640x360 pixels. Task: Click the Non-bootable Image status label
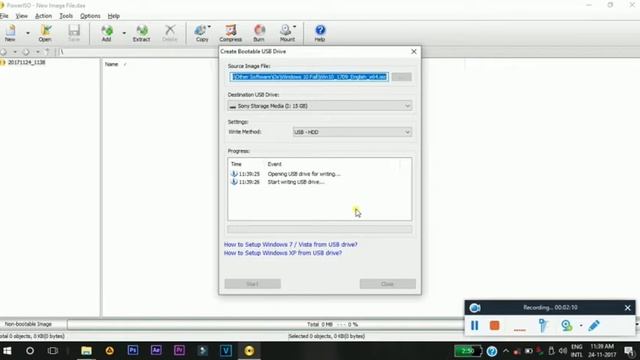point(28,324)
